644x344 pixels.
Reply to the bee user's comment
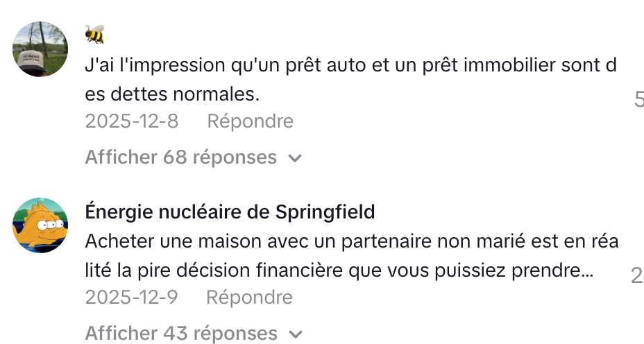tap(250, 121)
